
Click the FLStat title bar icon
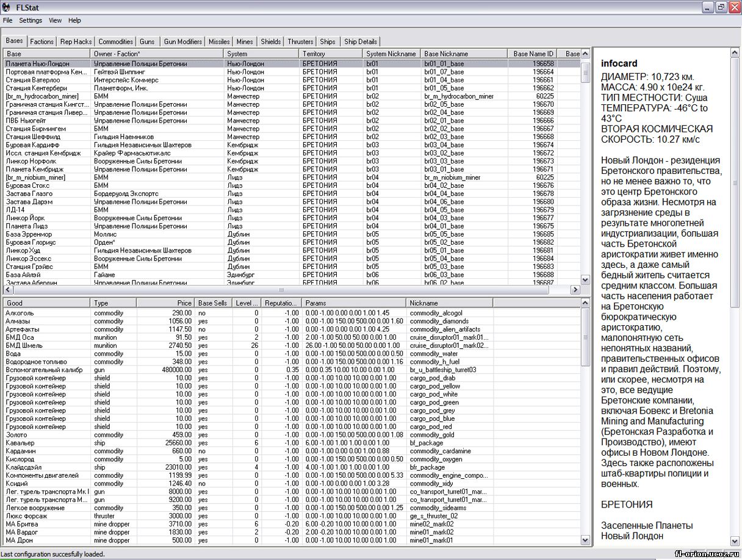pos(6,7)
